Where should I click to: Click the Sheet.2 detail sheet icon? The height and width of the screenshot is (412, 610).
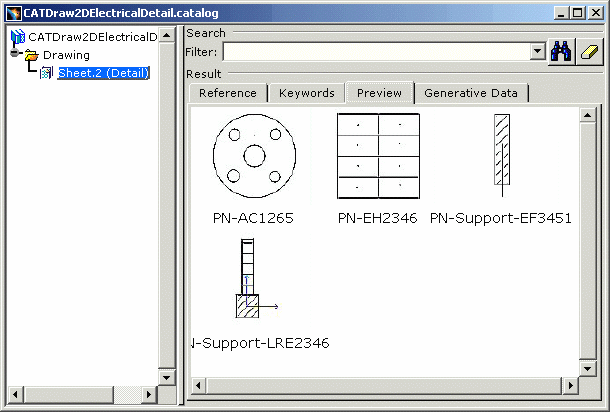tap(47, 73)
